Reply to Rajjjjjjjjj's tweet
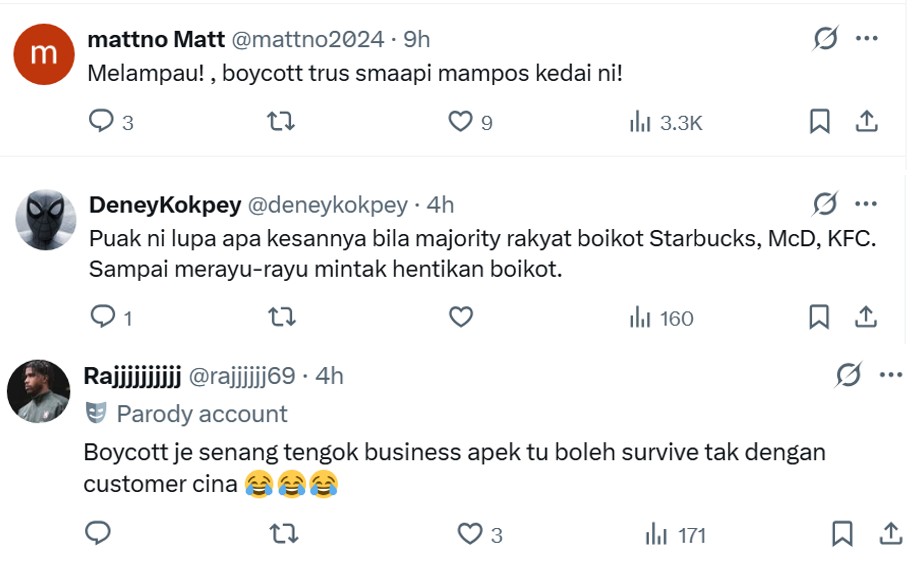This screenshot has width=916, height=568. (97, 534)
